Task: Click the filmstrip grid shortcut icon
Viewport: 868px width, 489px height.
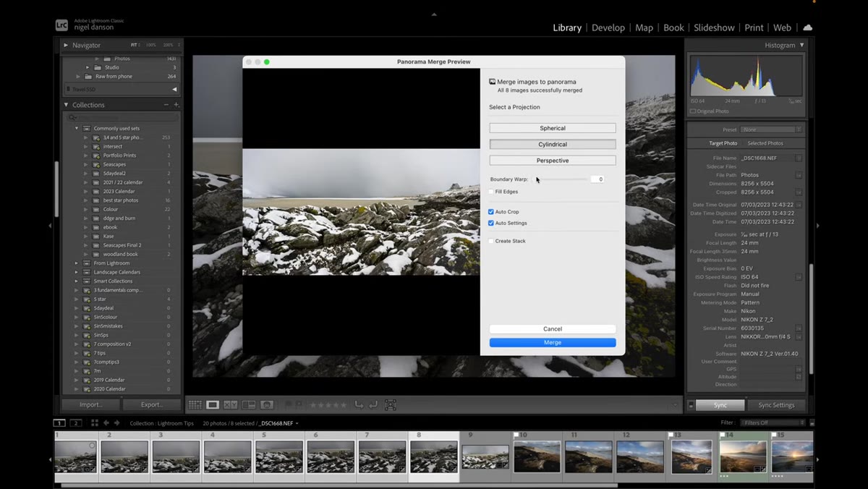Action: pos(95,423)
